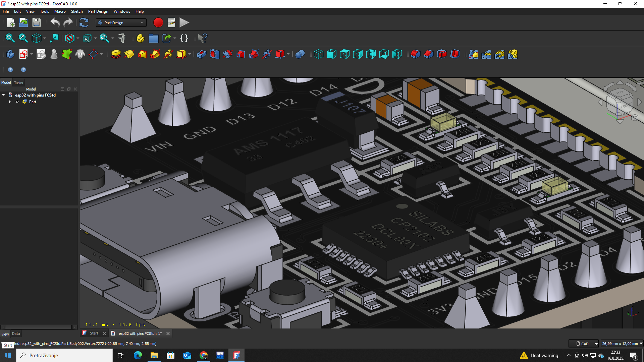Switch to the Tasks panel tab
This screenshot has width=644, height=362.
pos(18,82)
